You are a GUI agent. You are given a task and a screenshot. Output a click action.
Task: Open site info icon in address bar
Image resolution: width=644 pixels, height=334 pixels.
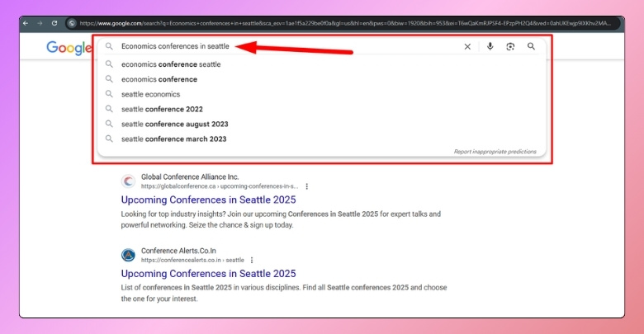click(72, 23)
